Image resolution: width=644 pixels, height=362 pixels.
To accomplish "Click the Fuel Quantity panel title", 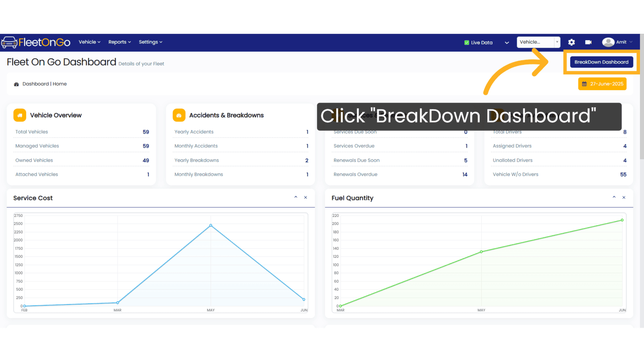I will (353, 198).
